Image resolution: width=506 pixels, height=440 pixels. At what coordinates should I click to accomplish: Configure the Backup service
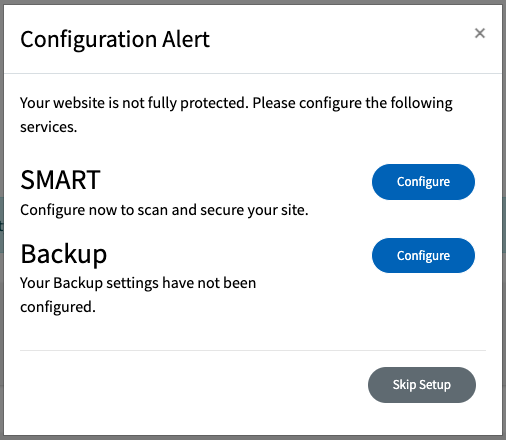[423, 256]
